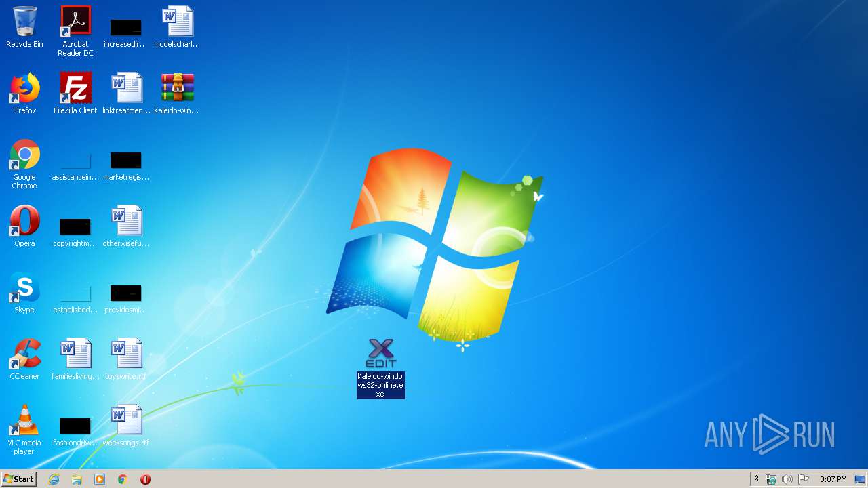Open volume control tray icon
This screenshot has width=868, height=488.
[x=787, y=479]
